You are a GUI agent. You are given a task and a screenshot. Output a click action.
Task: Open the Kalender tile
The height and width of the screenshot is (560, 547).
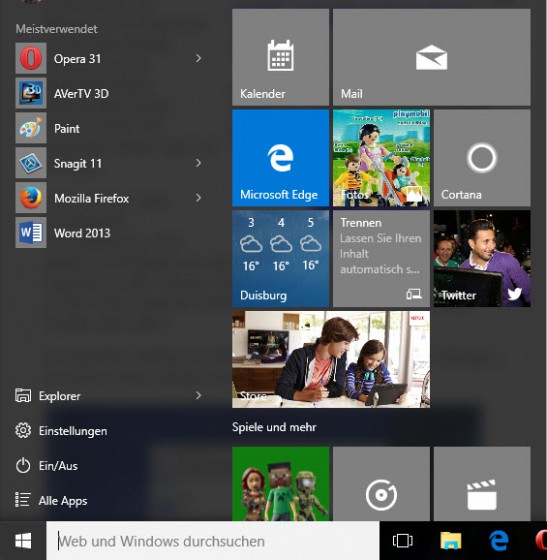click(280, 57)
